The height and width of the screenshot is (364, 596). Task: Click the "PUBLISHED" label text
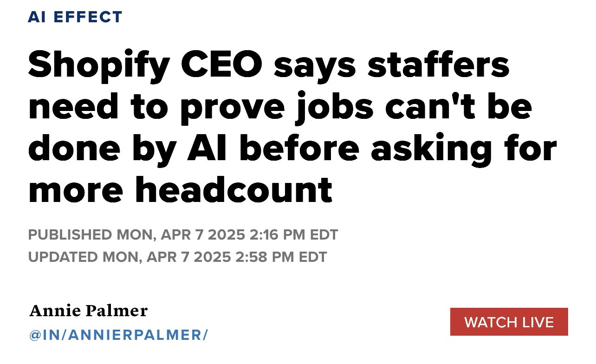coord(70,234)
